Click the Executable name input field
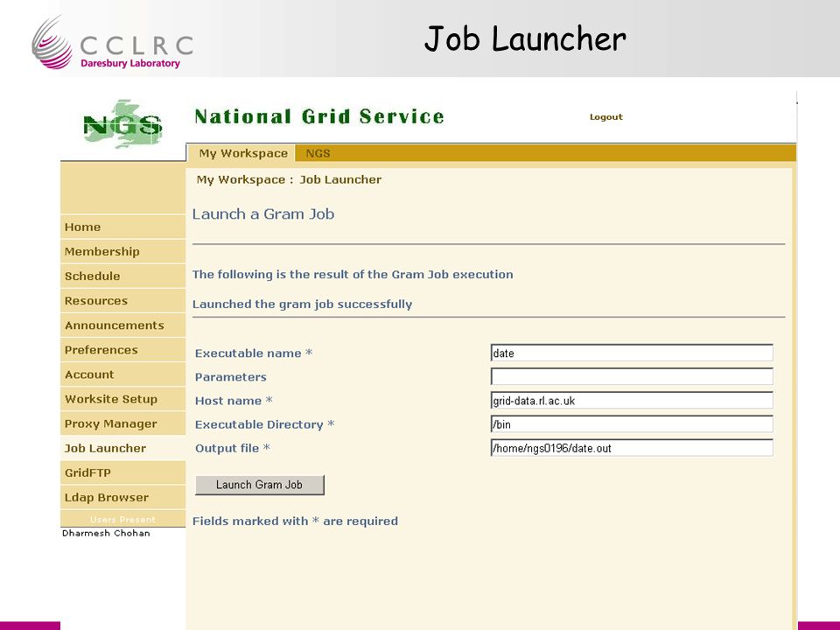The image size is (840, 630). point(632,353)
